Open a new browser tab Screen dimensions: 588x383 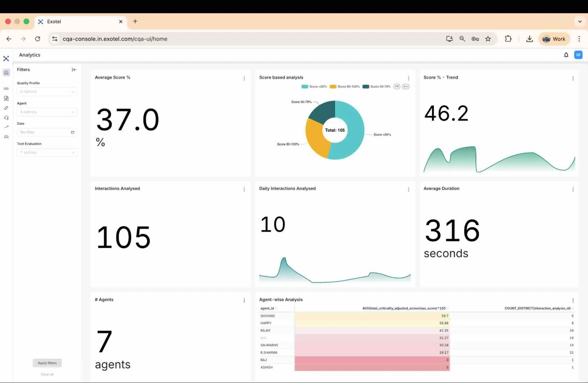tap(135, 21)
